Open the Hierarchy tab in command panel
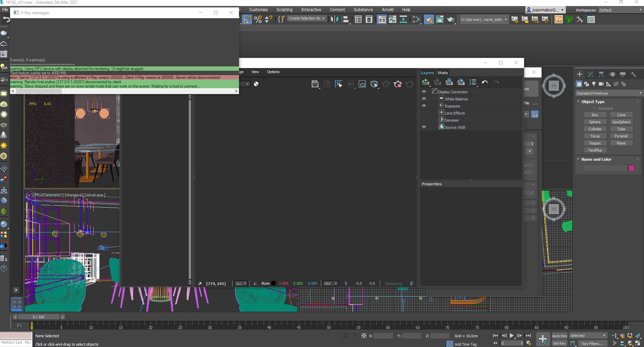This screenshot has height=347, width=644. click(x=601, y=74)
